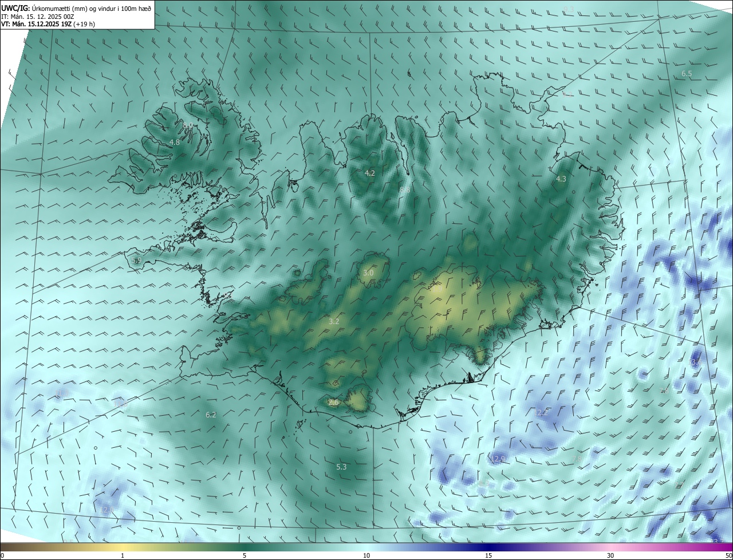
Task: Click the 3.0 value label on the map
Action: tap(368, 273)
